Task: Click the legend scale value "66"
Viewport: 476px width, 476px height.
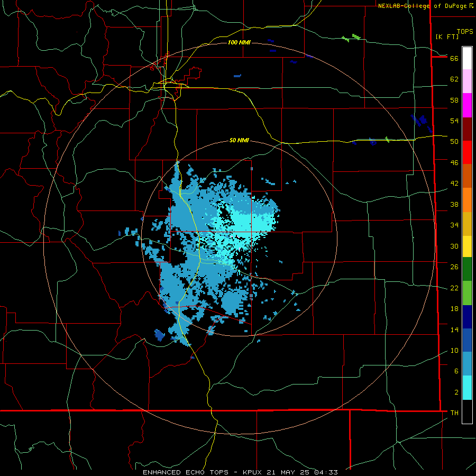Action: tap(454, 58)
